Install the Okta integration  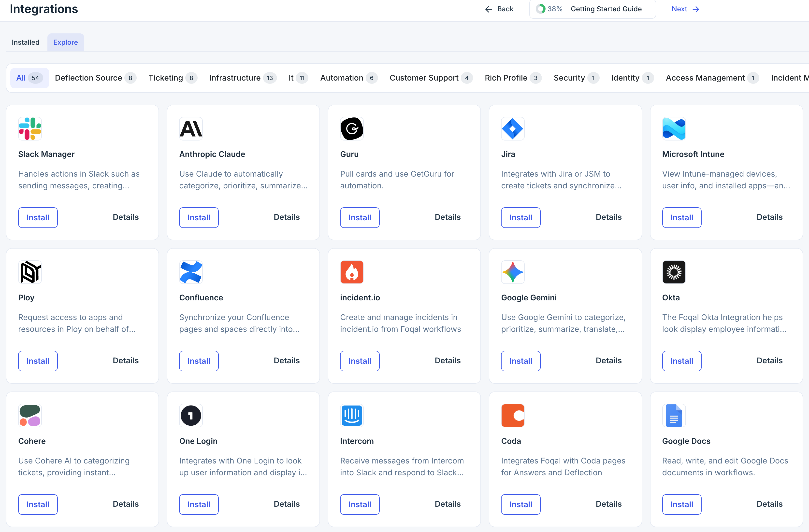(x=681, y=361)
